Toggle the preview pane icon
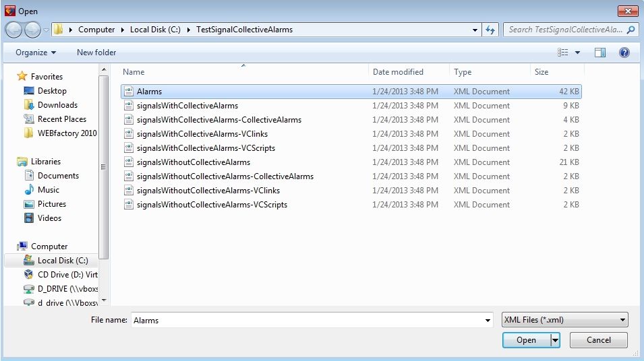Viewport: 644px width, 361px height. [600, 53]
